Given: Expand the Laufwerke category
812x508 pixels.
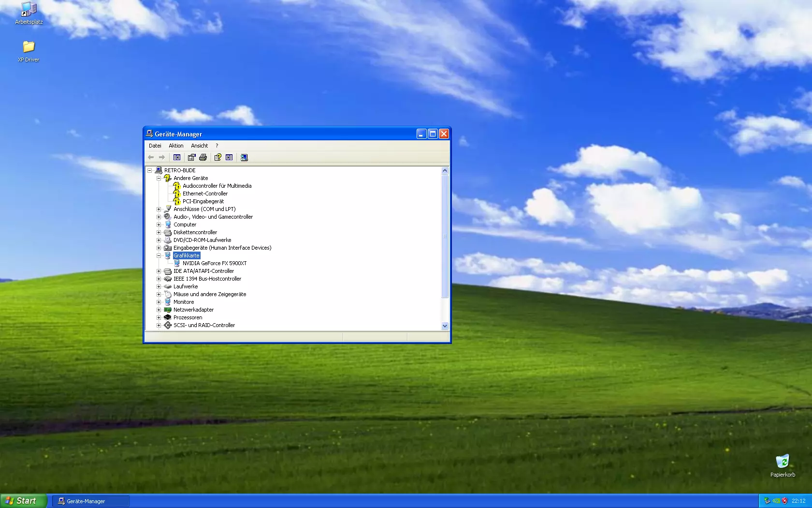Looking at the screenshot, I should click(159, 286).
